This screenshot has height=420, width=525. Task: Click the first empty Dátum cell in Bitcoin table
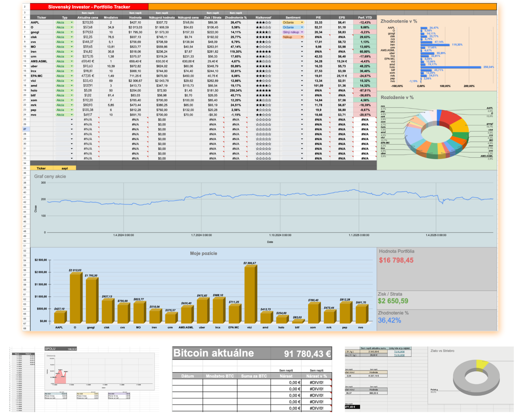coord(188,383)
